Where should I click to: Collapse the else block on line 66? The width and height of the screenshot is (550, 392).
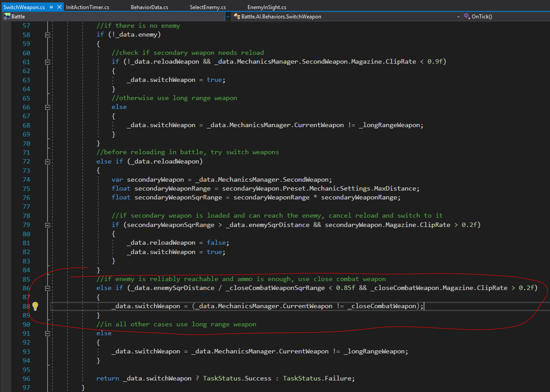coord(48,107)
